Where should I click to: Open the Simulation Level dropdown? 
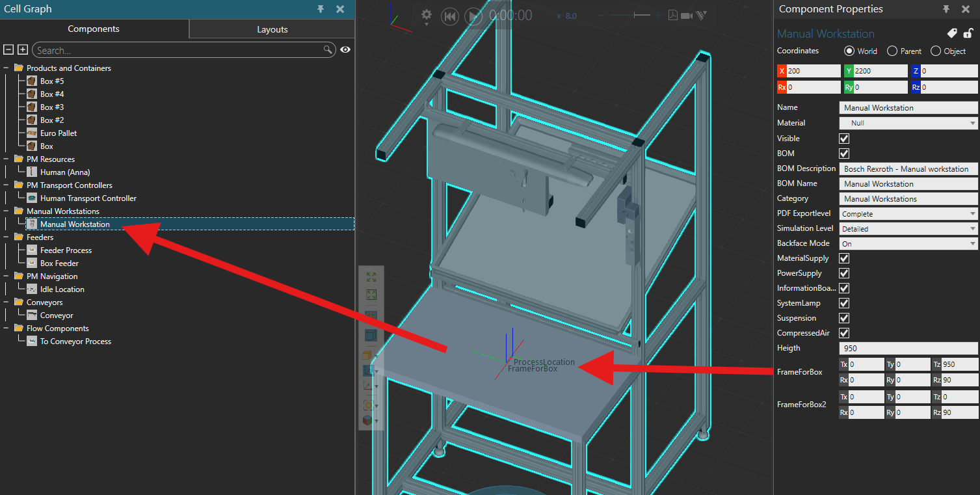tap(908, 229)
